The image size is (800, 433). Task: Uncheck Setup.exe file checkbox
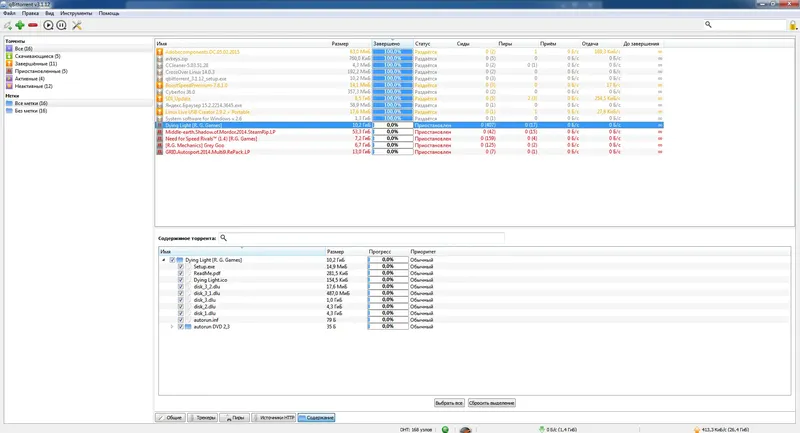pos(181,266)
